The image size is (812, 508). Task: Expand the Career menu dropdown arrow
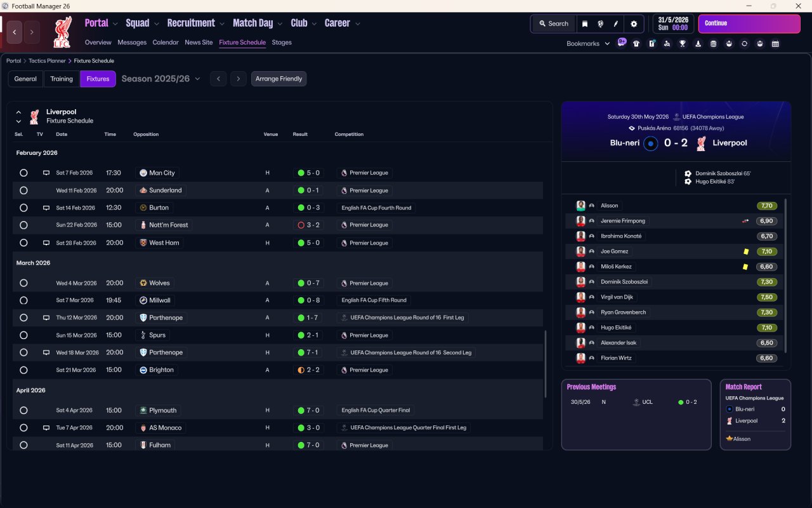tap(357, 24)
